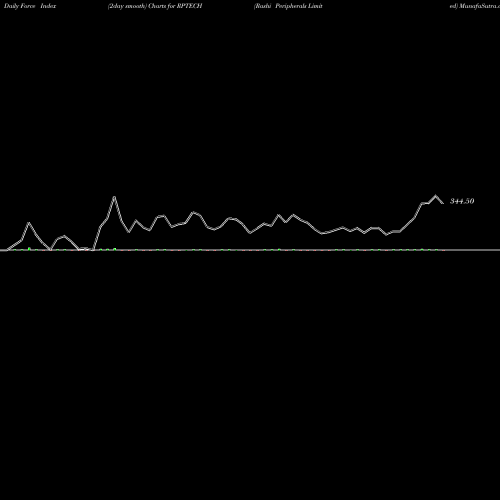Click the 344.50 value label
Screen dimensions: 500x500
click(462, 201)
